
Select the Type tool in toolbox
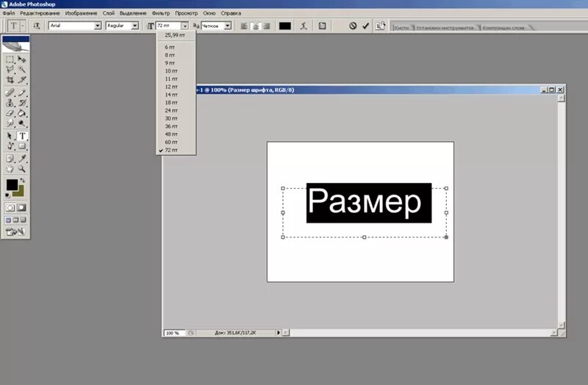point(22,136)
